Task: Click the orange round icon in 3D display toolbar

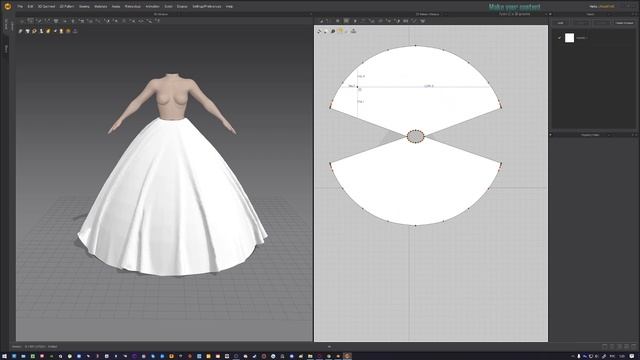Action: click(x=68, y=31)
